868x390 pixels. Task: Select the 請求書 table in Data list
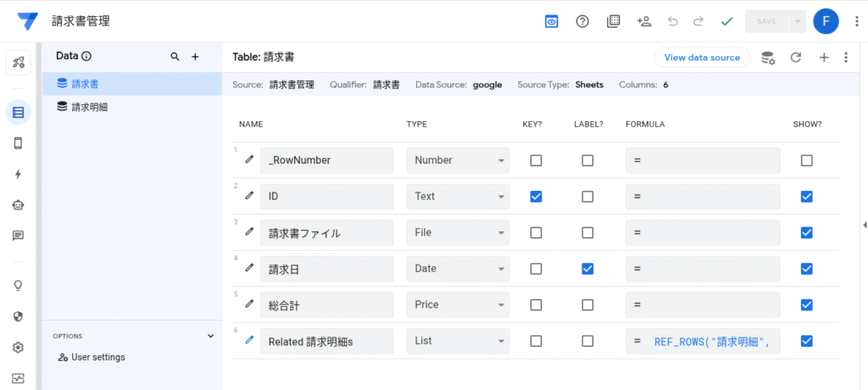click(x=85, y=83)
